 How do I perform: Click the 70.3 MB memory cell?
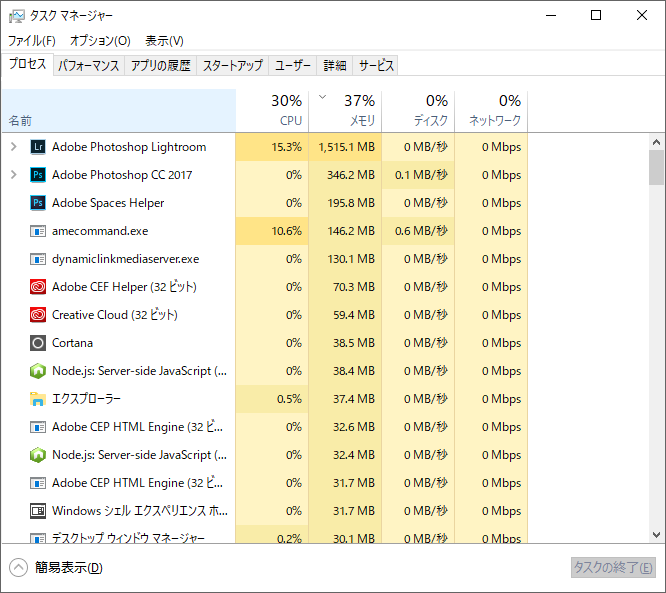[x=345, y=287]
